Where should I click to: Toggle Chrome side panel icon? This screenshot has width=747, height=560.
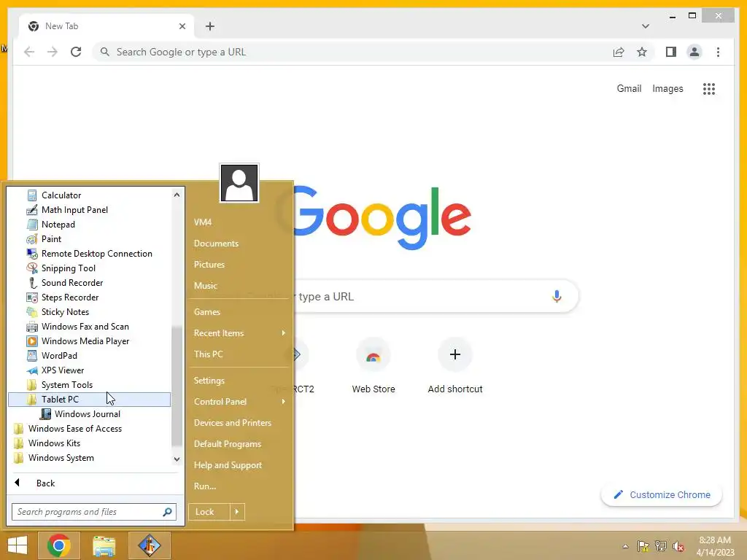(x=671, y=52)
